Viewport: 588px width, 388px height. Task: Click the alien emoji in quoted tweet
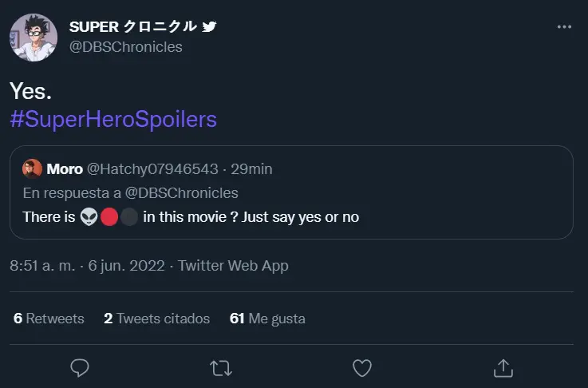pos(89,217)
